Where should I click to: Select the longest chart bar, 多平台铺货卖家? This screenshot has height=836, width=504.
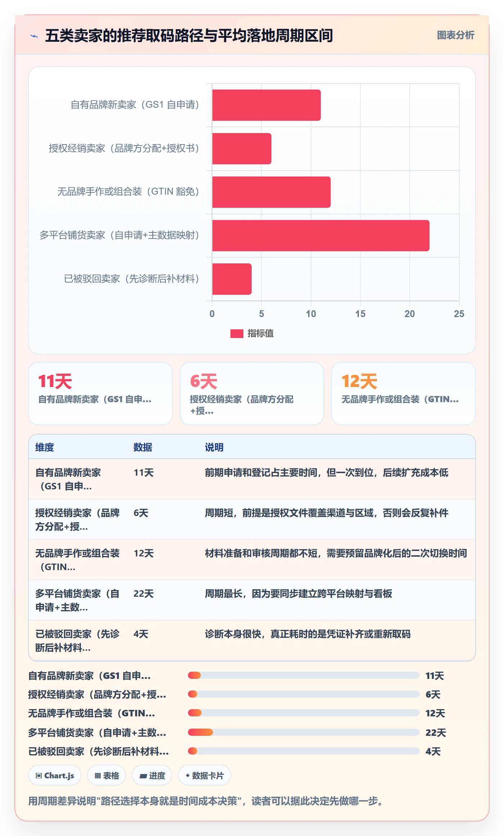[x=321, y=236]
